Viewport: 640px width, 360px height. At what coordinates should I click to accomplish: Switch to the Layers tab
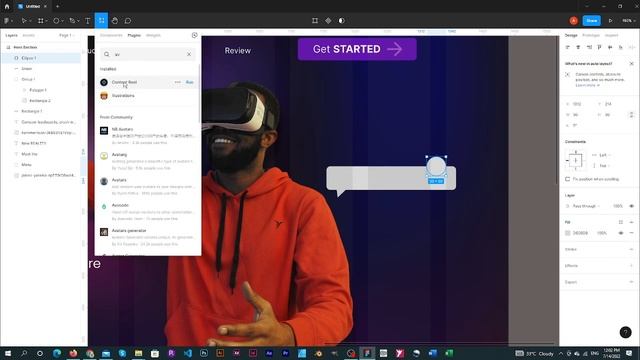(x=11, y=36)
